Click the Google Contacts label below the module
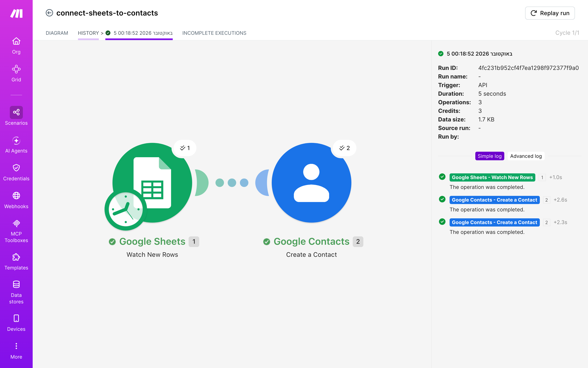Viewport: 588px width, 368px height. click(312, 241)
